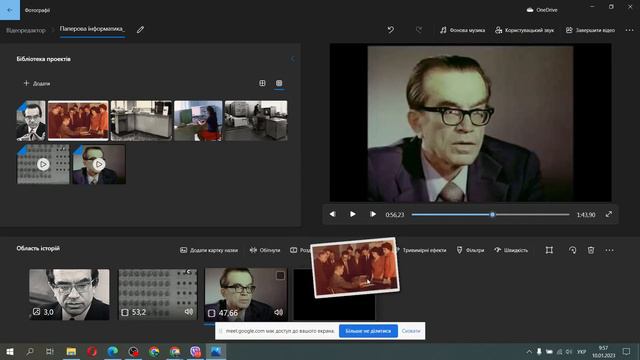Open the Відеоредактор breadcrumb
The image size is (640, 360).
click(26, 30)
